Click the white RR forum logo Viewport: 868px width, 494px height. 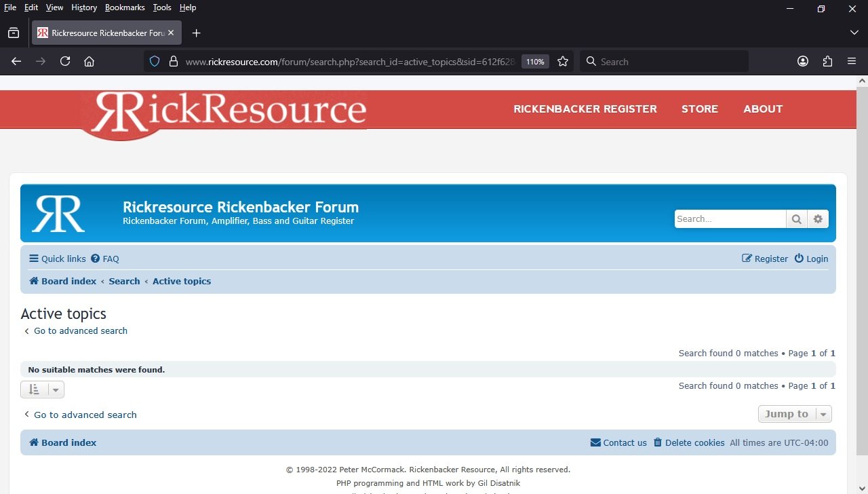(58, 214)
